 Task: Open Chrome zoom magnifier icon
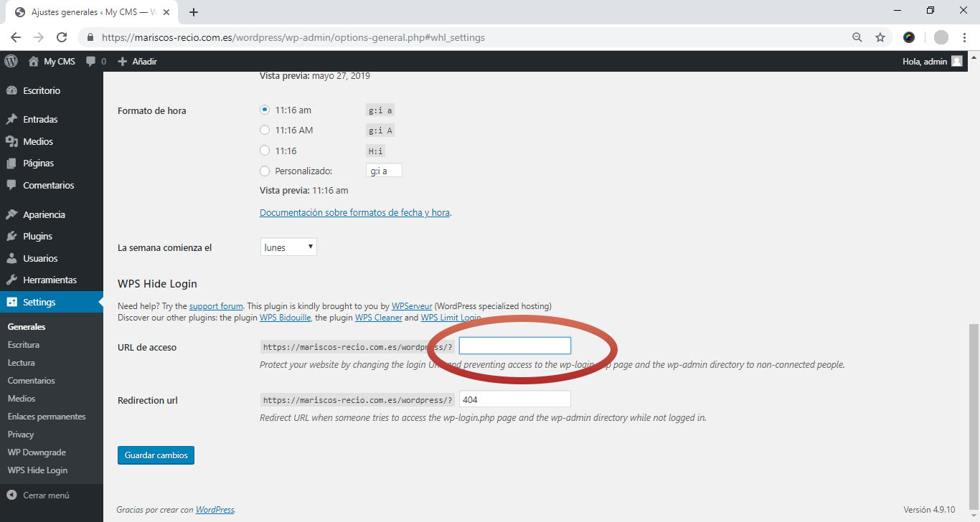[857, 37]
